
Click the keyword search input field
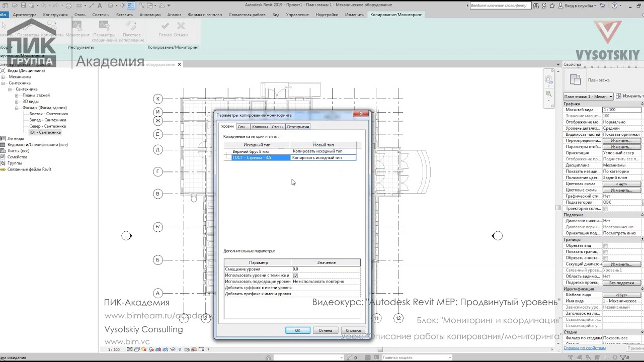tap(501, 6)
